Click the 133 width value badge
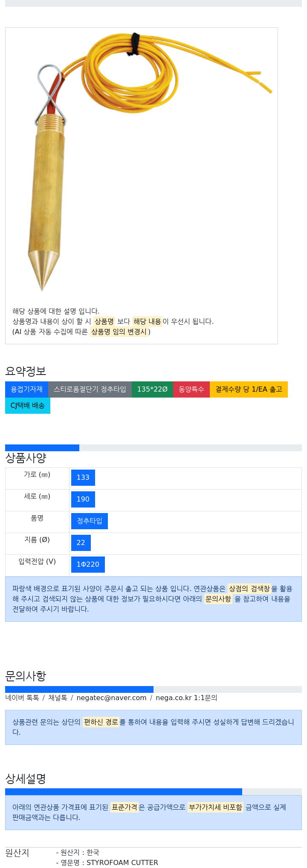307x868 pixels. pyautogui.click(x=83, y=478)
